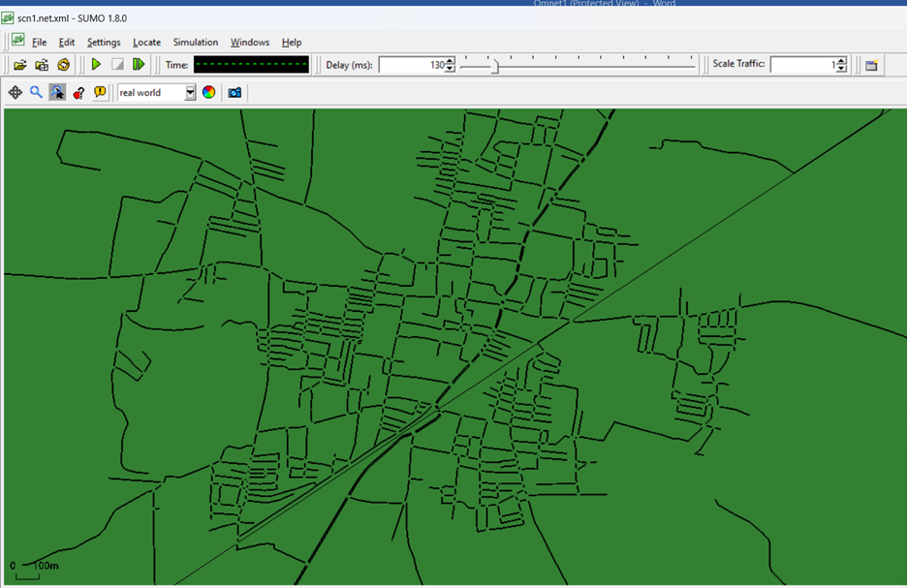Click into the Scale Traffic input field
The height and width of the screenshot is (588, 908).
click(x=802, y=65)
